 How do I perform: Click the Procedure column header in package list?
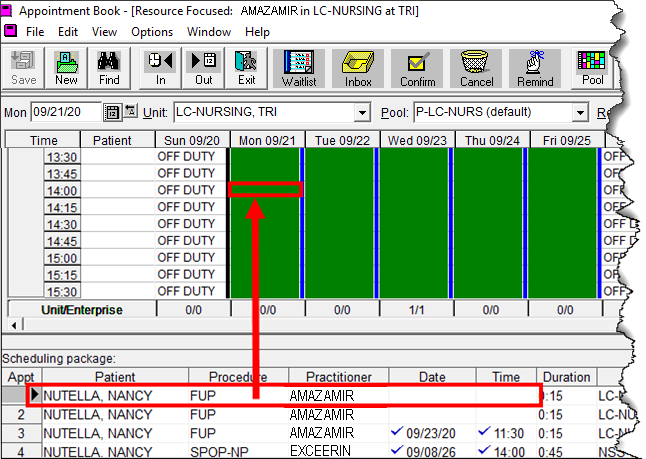click(238, 377)
